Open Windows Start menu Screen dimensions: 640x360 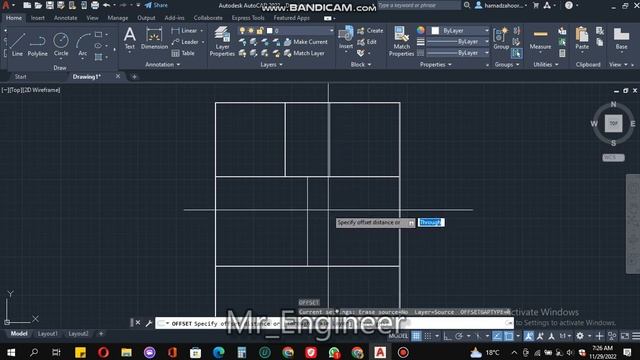(x=11, y=352)
